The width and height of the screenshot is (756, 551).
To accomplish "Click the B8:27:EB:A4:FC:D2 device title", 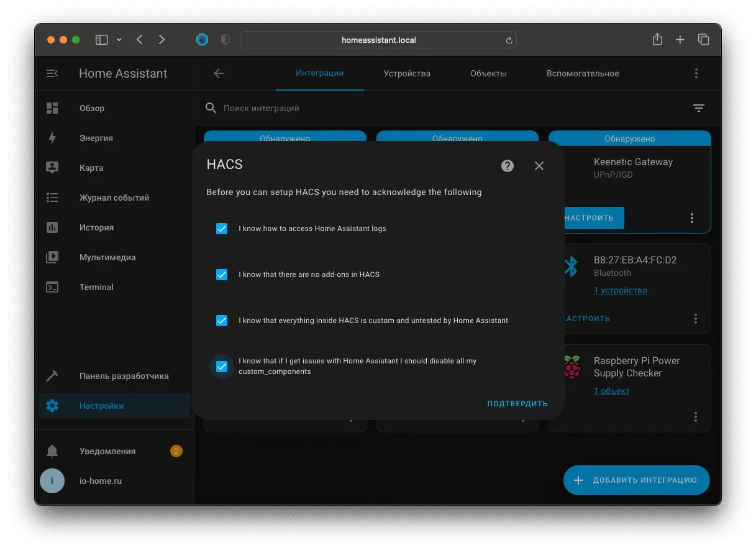I will [x=635, y=260].
